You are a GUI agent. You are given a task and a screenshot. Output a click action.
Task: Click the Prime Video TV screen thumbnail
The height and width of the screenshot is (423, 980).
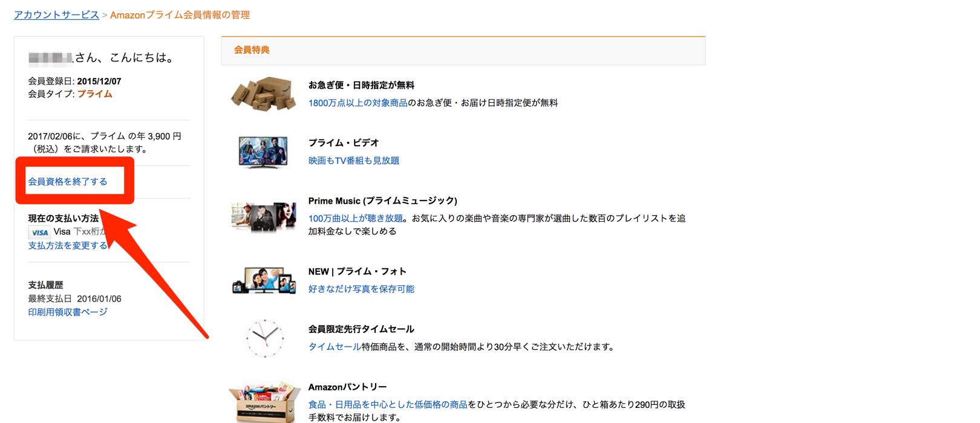click(263, 151)
